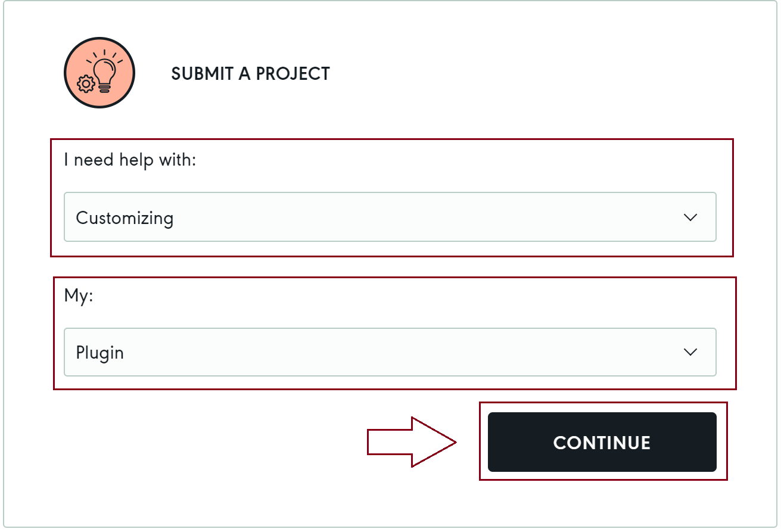Click the small gear in the logo

tap(86, 85)
